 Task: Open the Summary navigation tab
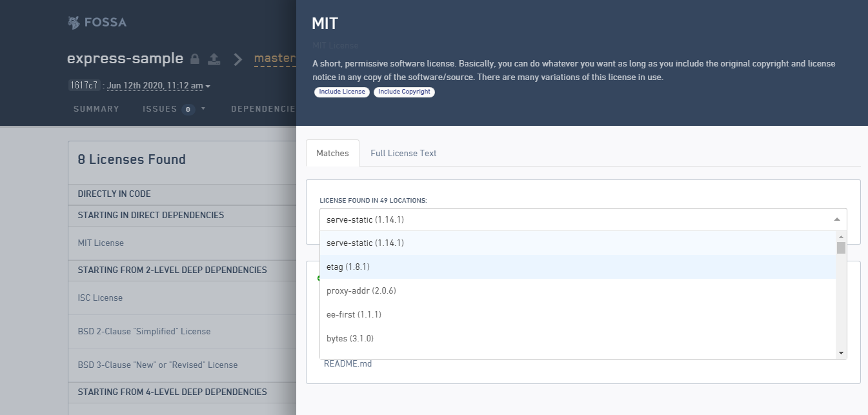96,109
